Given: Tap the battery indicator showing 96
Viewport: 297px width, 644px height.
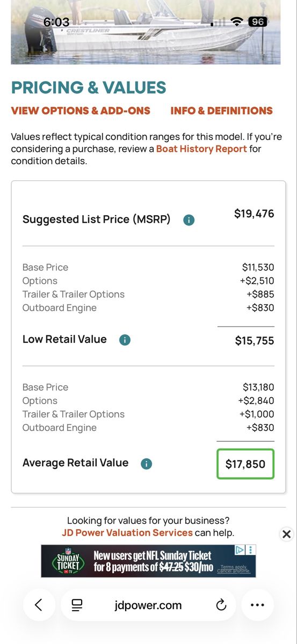Looking at the screenshot, I should (258, 22).
